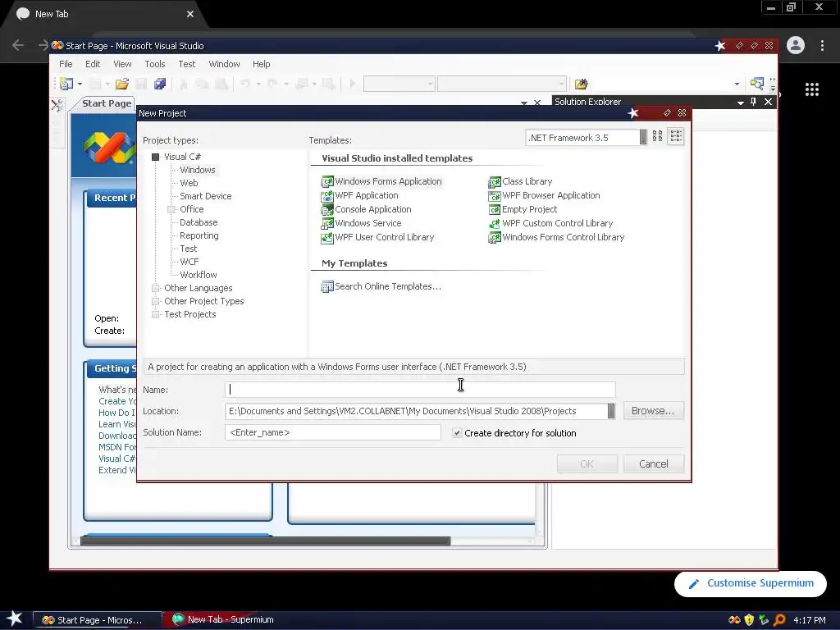840x630 pixels.
Task: Switch templates to small icons view
Action: [676, 137]
